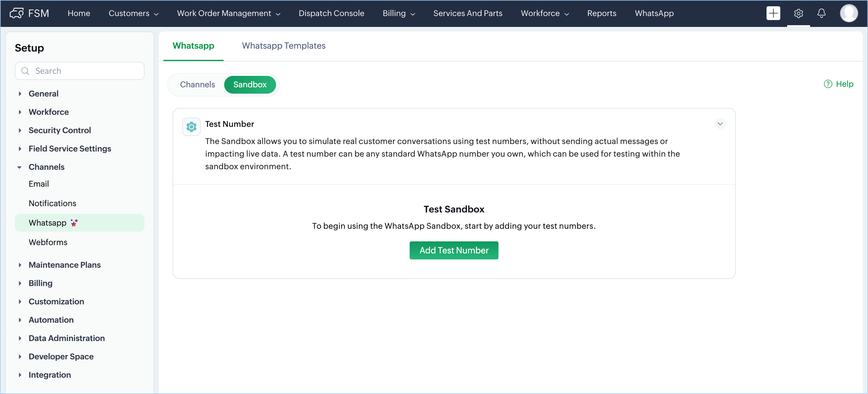Click the Customization label
Image resolution: width=868 pixels, height=394 pixels.
pyautogui.click(x=56, y=302)
